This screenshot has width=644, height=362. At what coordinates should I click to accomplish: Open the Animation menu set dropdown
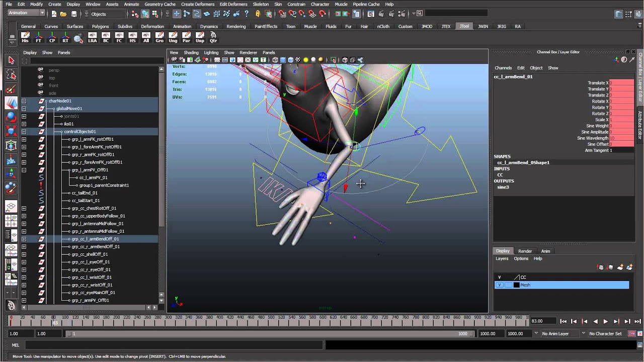coord(26,13)
